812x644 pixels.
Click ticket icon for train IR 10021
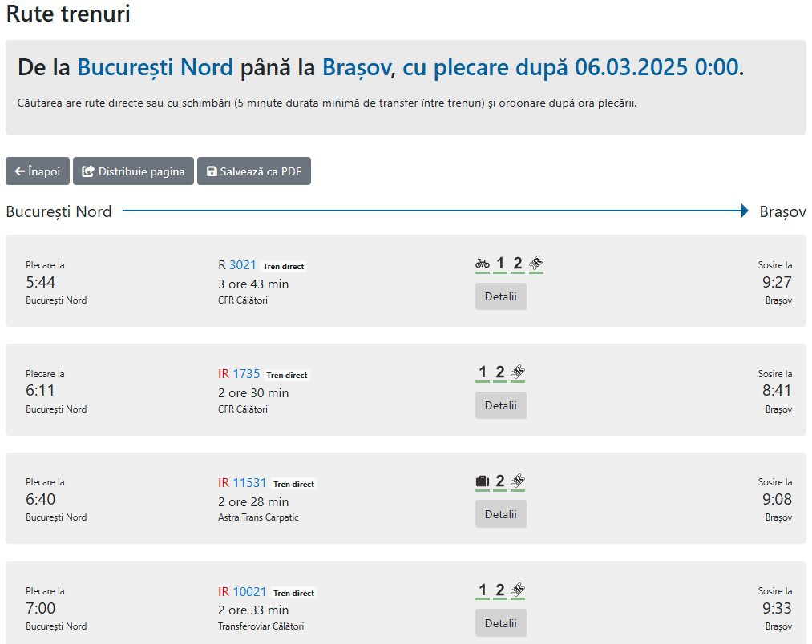[x=518, y=590]
